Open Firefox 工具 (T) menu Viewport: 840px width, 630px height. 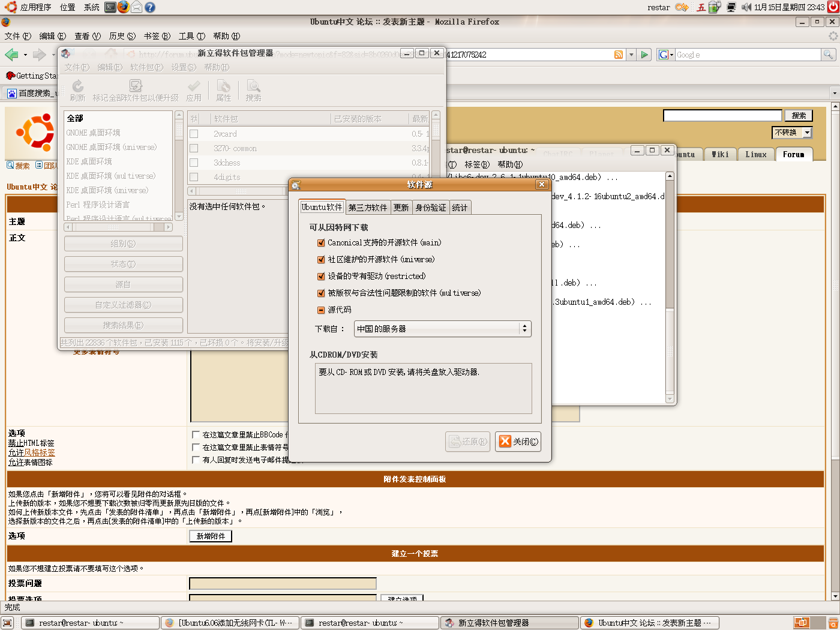191,36
